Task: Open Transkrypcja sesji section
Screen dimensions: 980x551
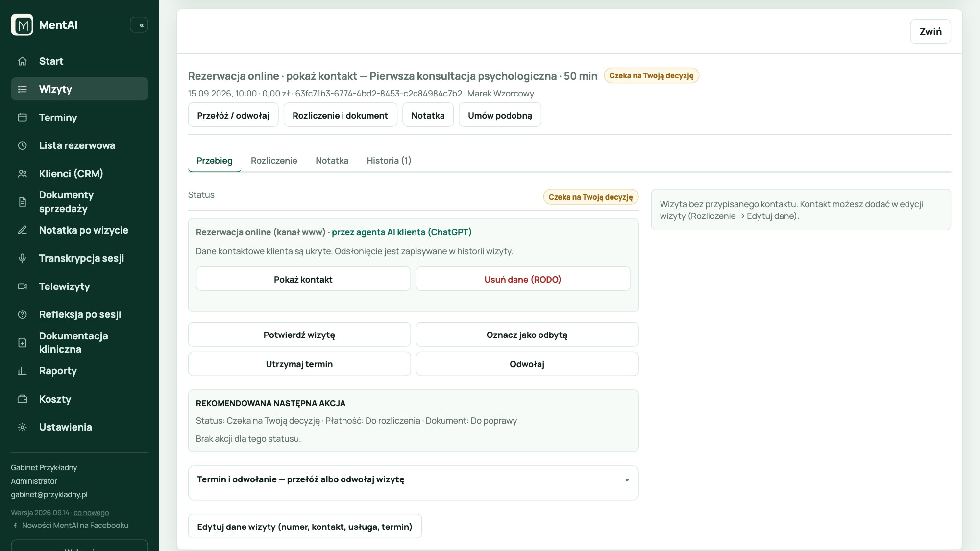Action: tap(79, 258)
